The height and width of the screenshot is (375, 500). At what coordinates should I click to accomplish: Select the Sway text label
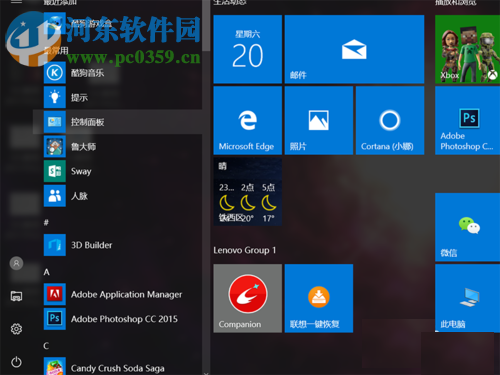81,171
